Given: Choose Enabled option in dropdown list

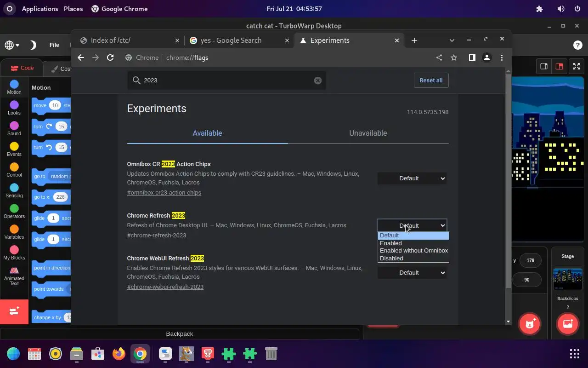Looking at the screenshot, I should [x=413, y=243].
